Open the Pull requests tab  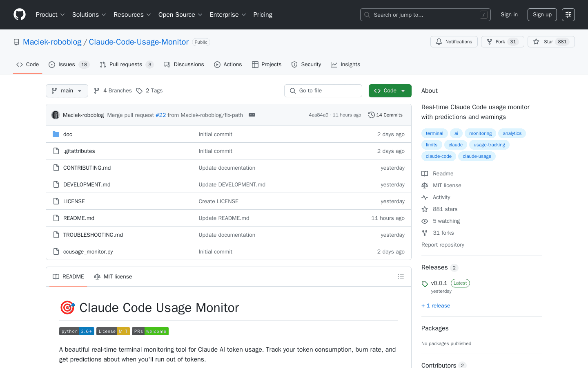point(127,64)
